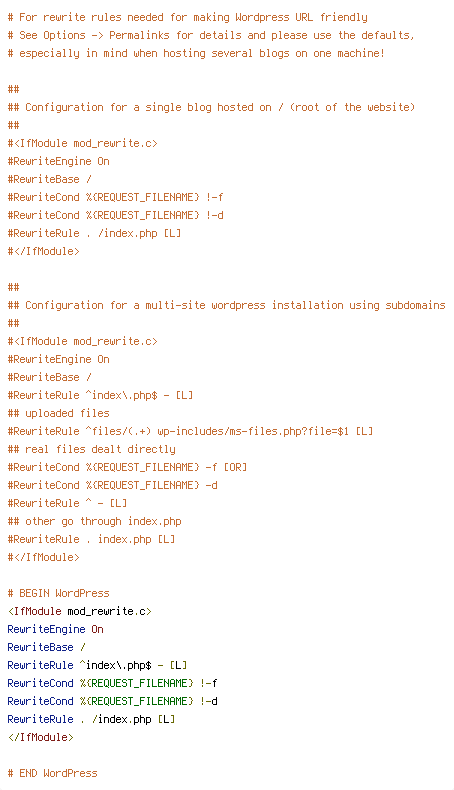
Task: Click the uncommented closing '</IfModule>' tag
Action: [40, 737]
